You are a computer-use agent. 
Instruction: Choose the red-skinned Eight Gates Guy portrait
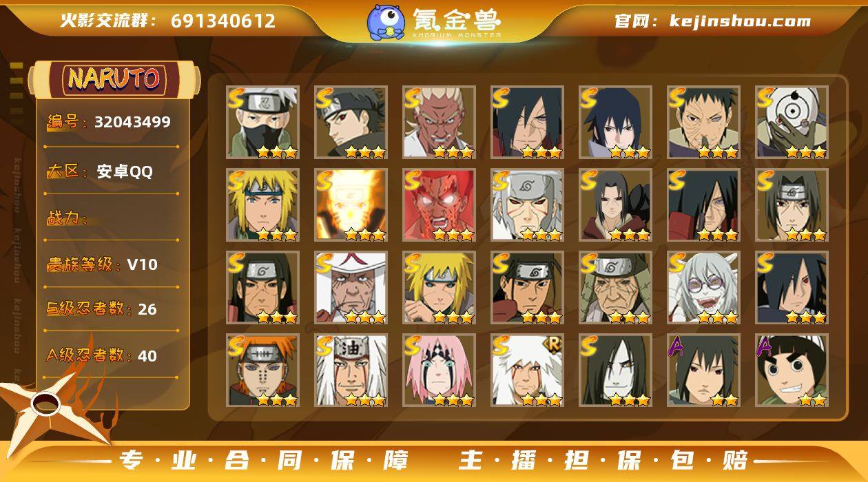click(x=440, y=205)
